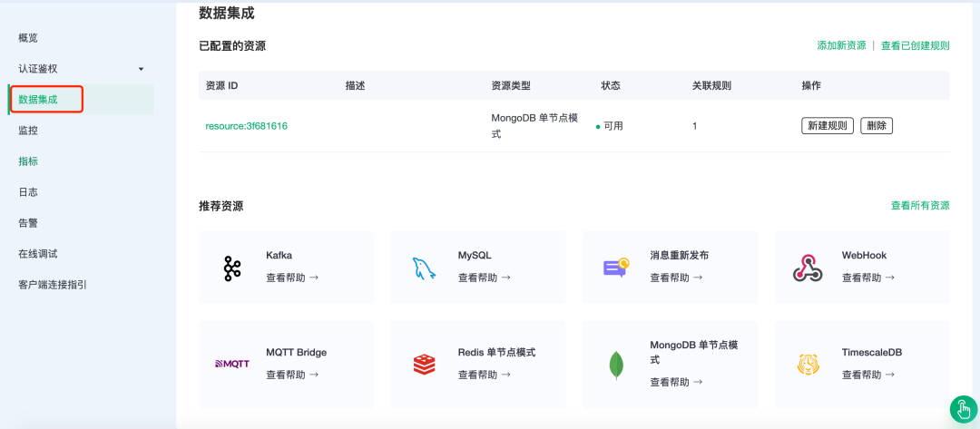The image size is (980, 429).
Task: Click the 关联规则 count 1 cell
Action: click(x=695, y=126)
